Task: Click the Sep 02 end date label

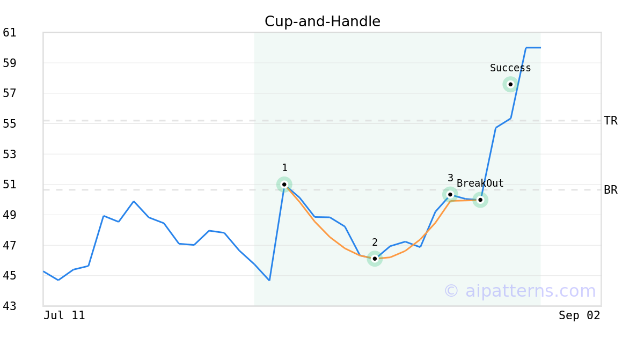Action: 580,315
